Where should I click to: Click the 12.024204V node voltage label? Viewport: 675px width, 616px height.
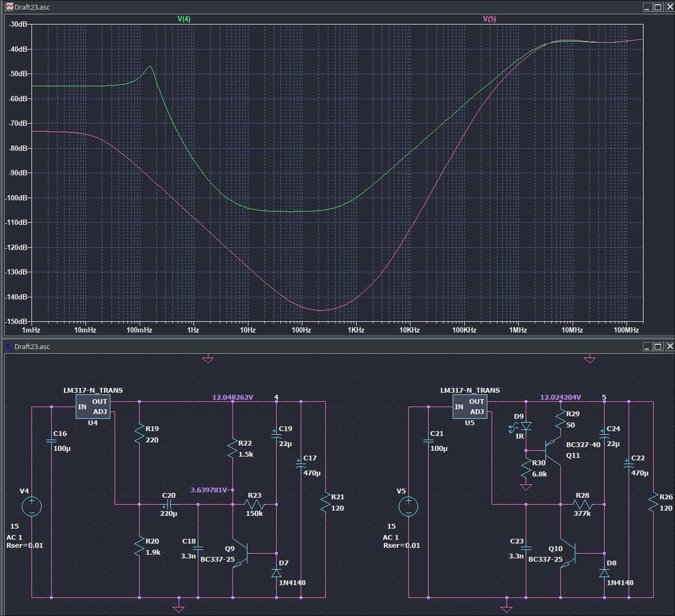(560, 397)
